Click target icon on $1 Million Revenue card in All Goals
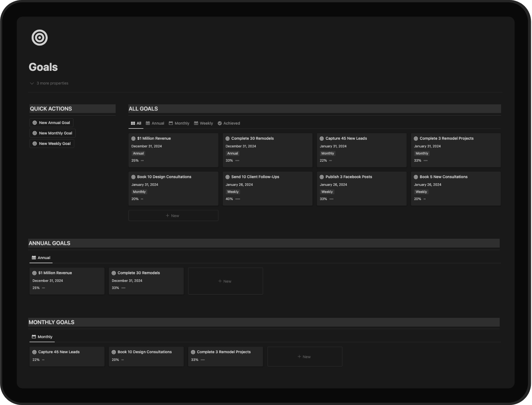 tap(133, 139)
